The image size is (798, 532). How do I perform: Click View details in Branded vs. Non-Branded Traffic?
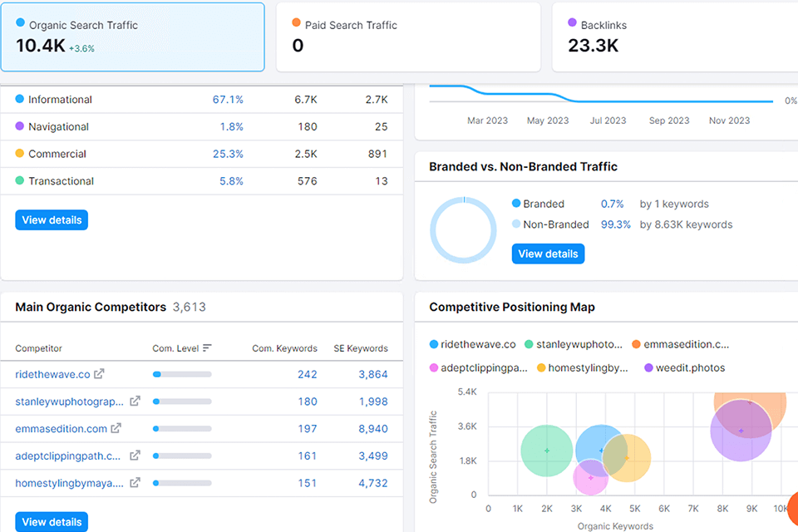[548, 254]
